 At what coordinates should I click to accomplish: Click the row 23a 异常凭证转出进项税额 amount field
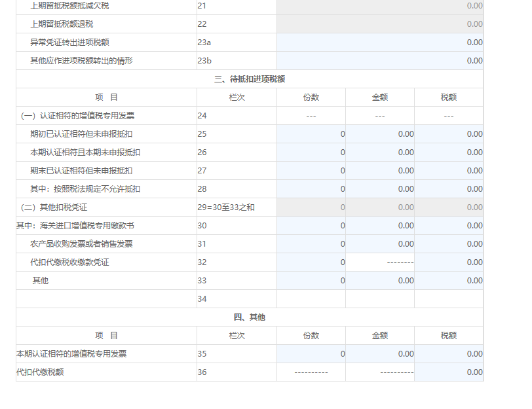coord(379,43)
